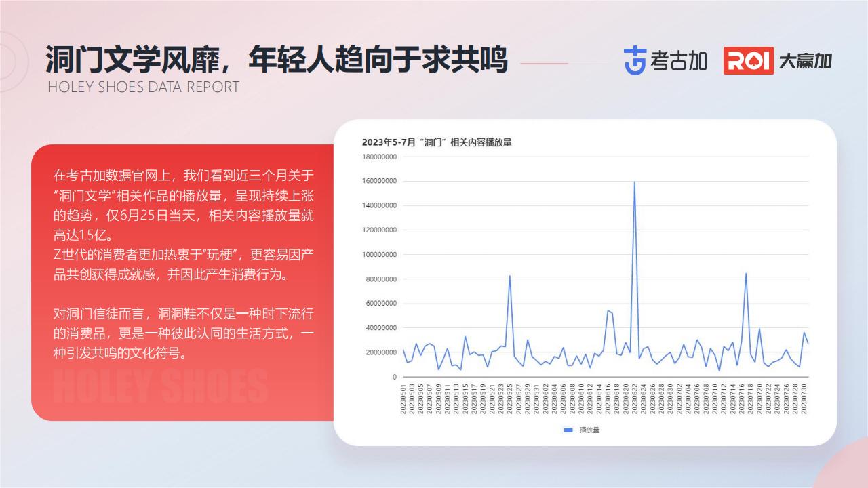This screenshot has height=488, width=868.
Task: Click the line ending 高达1.5亿。
Action: point(85,236)
